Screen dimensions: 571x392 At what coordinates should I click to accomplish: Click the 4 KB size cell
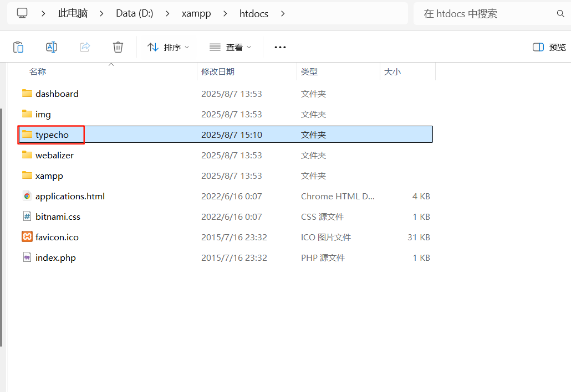point(421,197)
